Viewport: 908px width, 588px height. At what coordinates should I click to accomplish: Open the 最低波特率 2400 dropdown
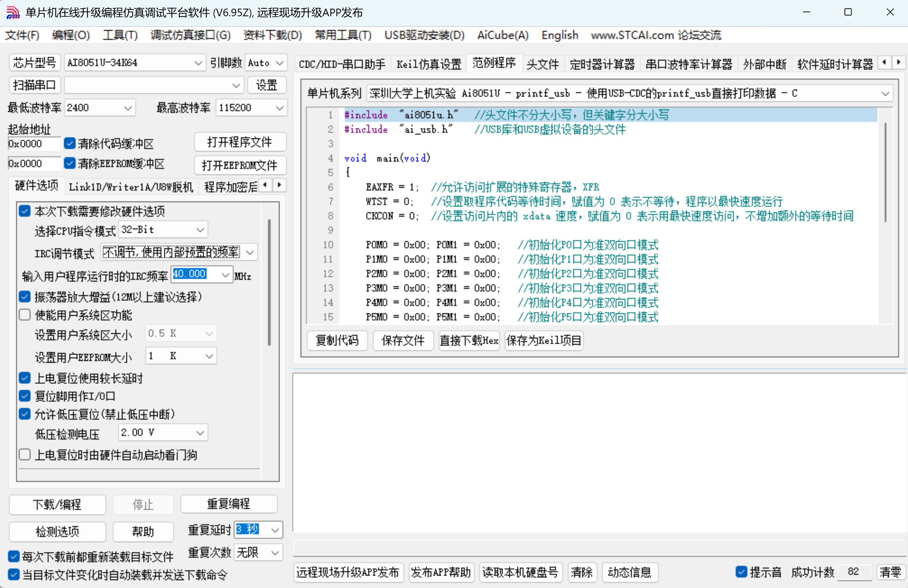(x=100, y=108)
